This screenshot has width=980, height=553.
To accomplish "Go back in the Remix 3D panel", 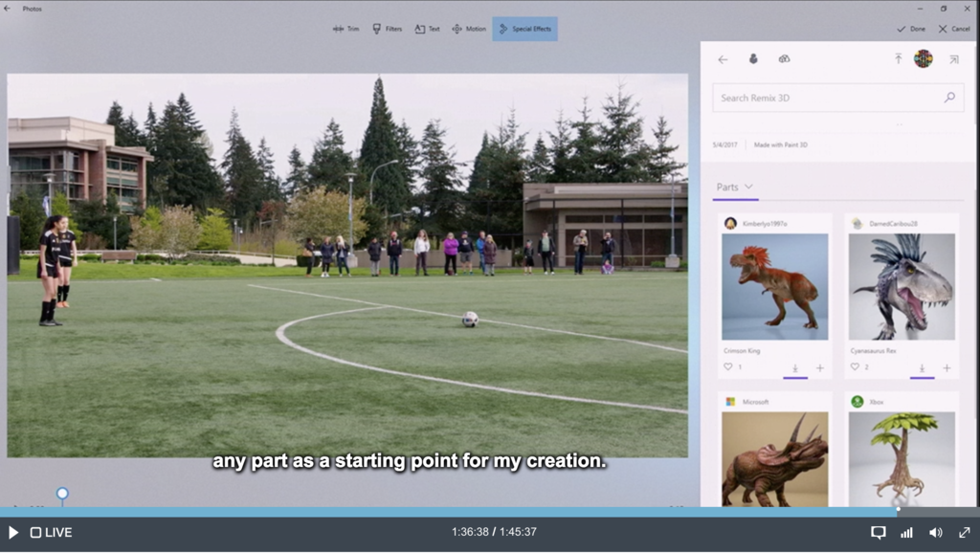I will (x=723, y=59).
